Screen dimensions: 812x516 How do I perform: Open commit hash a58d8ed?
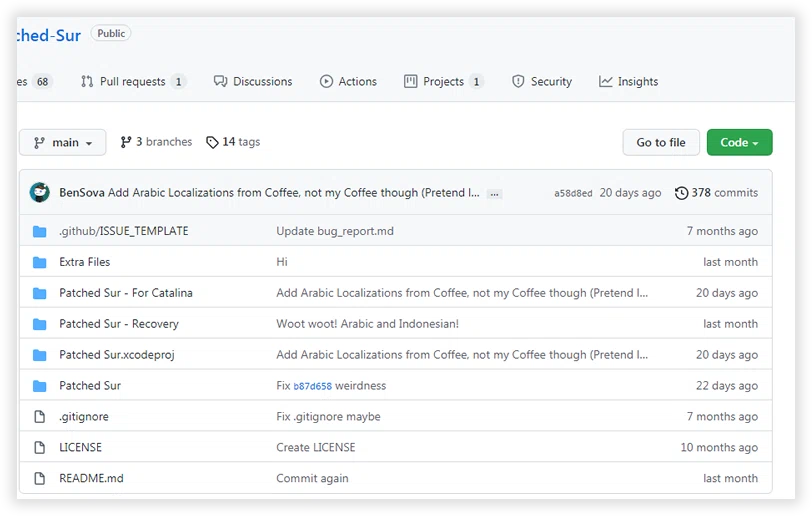point(573,193)
